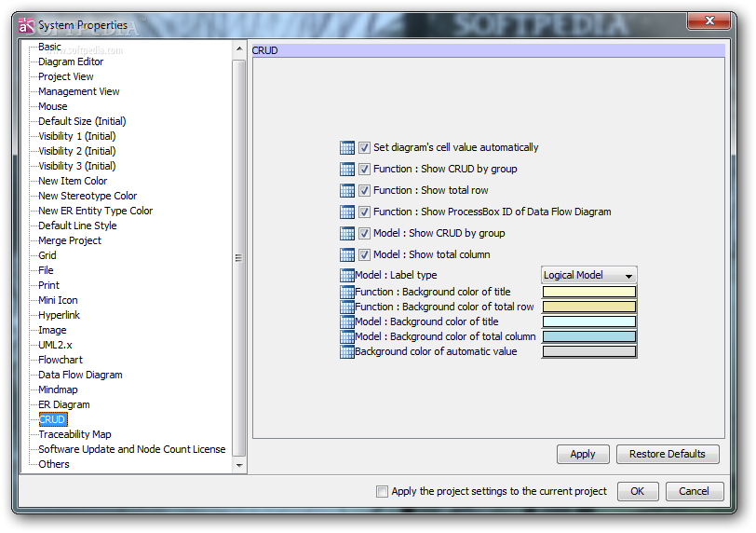Toggle 'Function : Show total row' checkbox
The width and height of the screenshot is (756, 533).
(365, 190)
